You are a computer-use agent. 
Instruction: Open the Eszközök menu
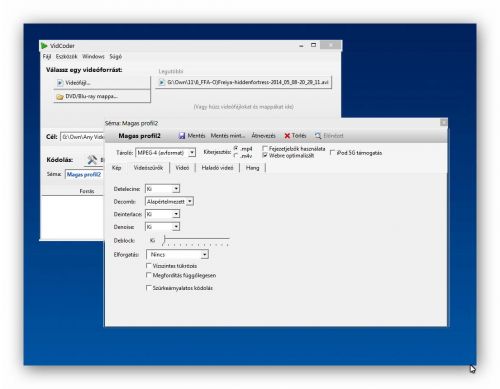click(66, 56)
